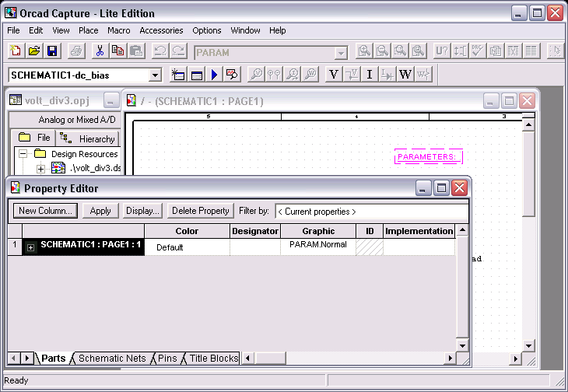Enable bias current display with I icon
This screenshot has width=568, height=392.
(369, 75)
